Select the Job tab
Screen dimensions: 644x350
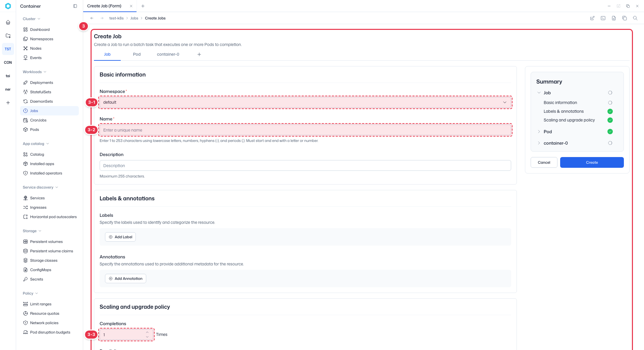point(107,54)
